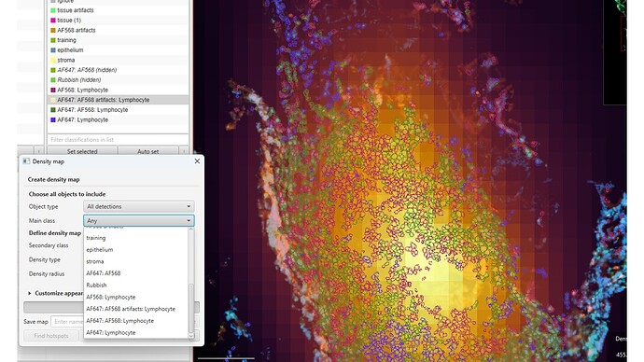Select highlighted 'AF647: AF568 artifacts: Lymphocyte' list row
The height and width of the screenshot is (362, 644).
(x=119, y=100)
